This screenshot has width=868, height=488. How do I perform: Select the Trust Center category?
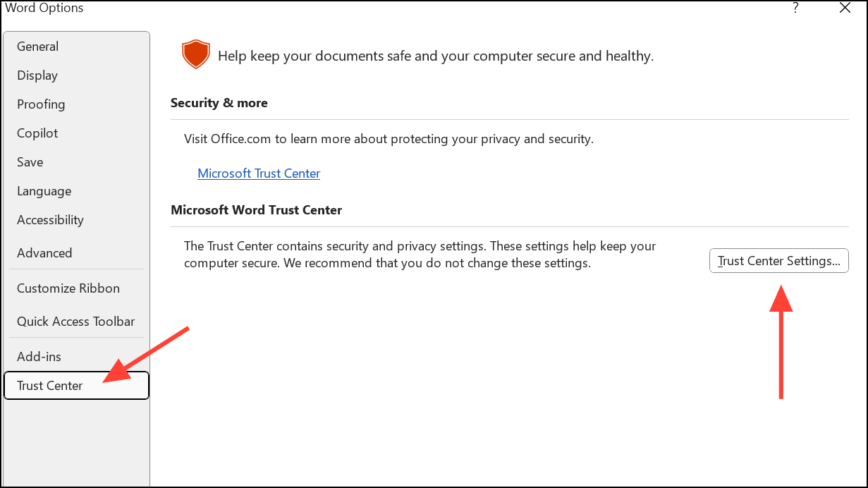coord(77,386)
